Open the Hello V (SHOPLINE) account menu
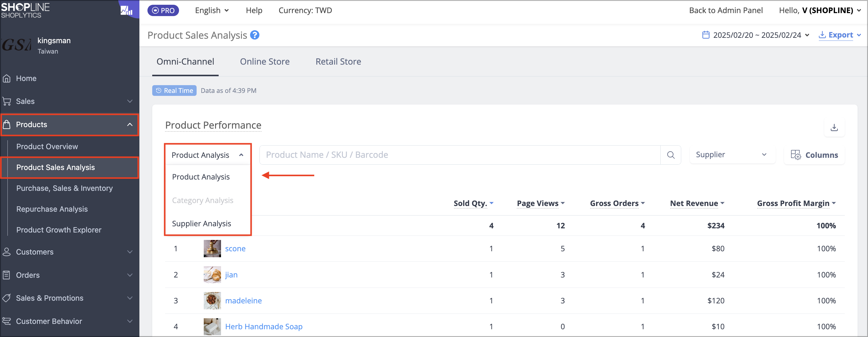This screenshot has height=337, width=868. (820, 10)
